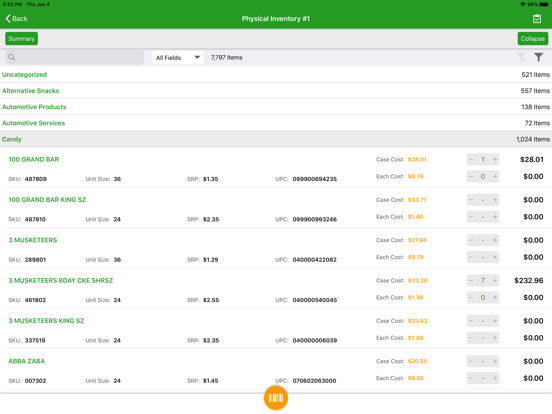Select UPC 070602063000

[314, 381]
